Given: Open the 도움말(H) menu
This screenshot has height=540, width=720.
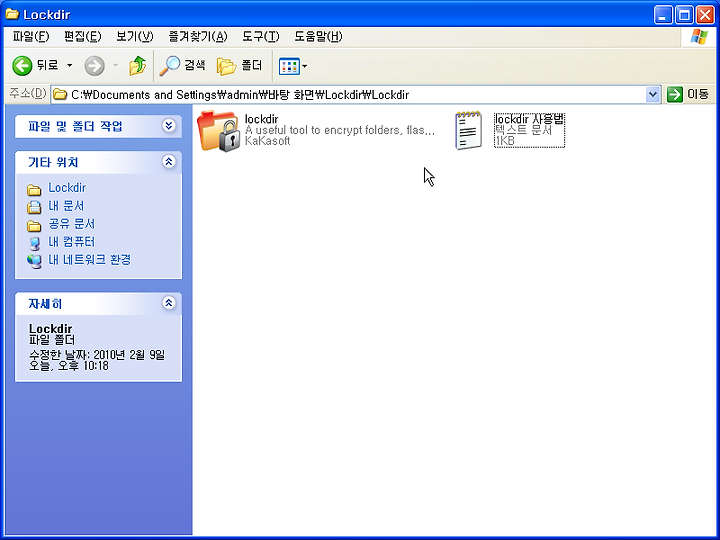Looking at the screenshot, I should (x=318, y=37).
